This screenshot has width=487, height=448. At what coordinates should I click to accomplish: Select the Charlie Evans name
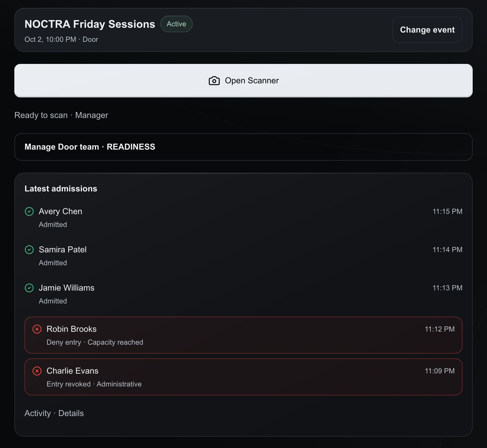tap(73, 371)
